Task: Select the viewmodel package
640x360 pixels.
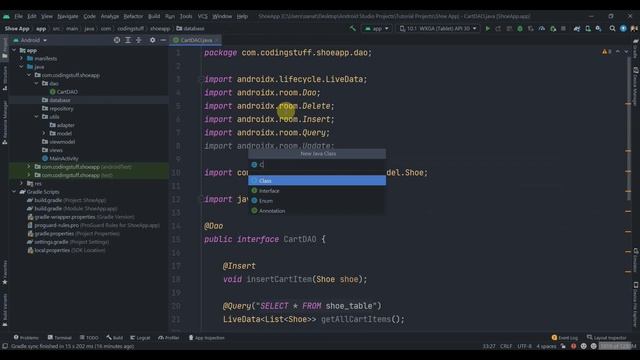Action: point(58,142)
